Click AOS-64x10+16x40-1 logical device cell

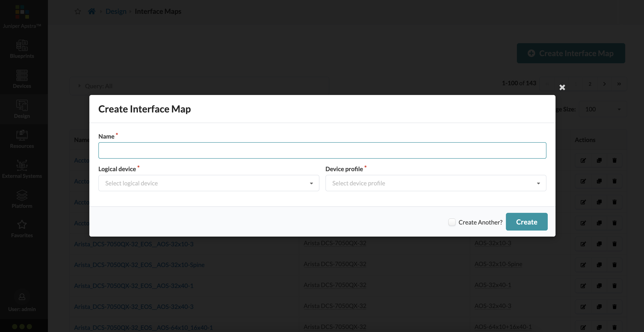pyautogui.click(x=503, y=327)
